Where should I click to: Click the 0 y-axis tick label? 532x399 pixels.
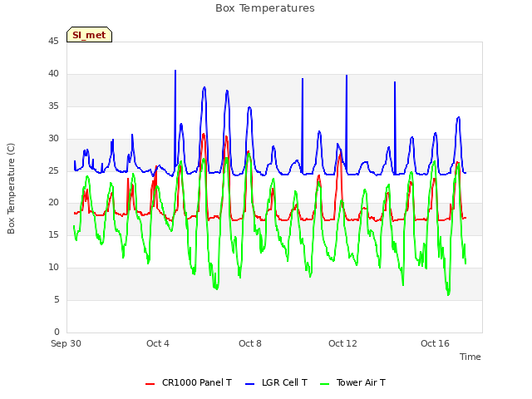point(57,332)
